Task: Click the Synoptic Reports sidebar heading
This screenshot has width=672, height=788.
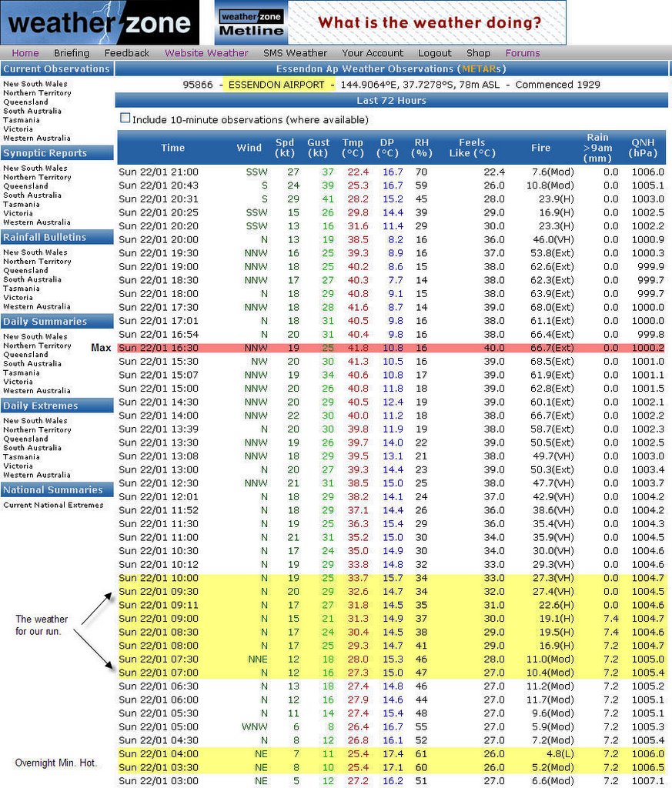Action: [57, 153]
